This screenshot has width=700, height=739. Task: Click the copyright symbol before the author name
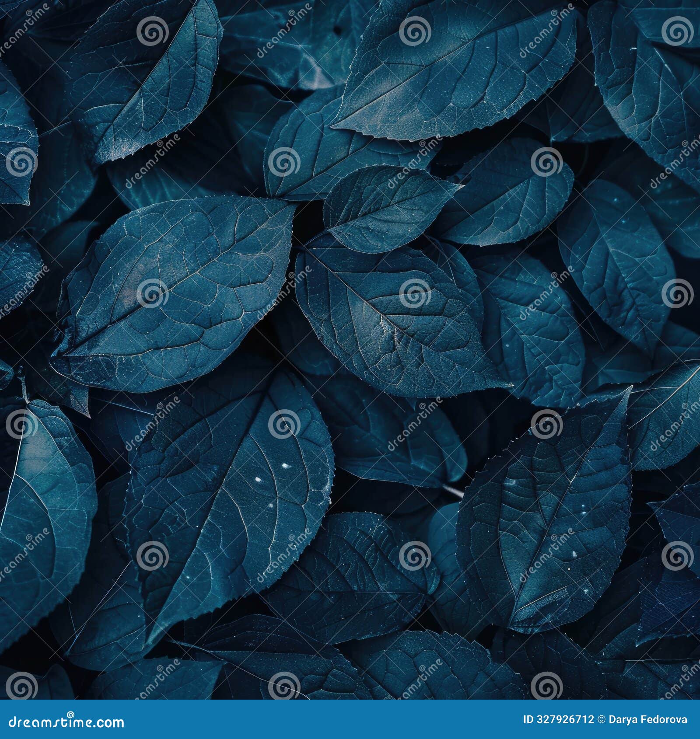602,719
